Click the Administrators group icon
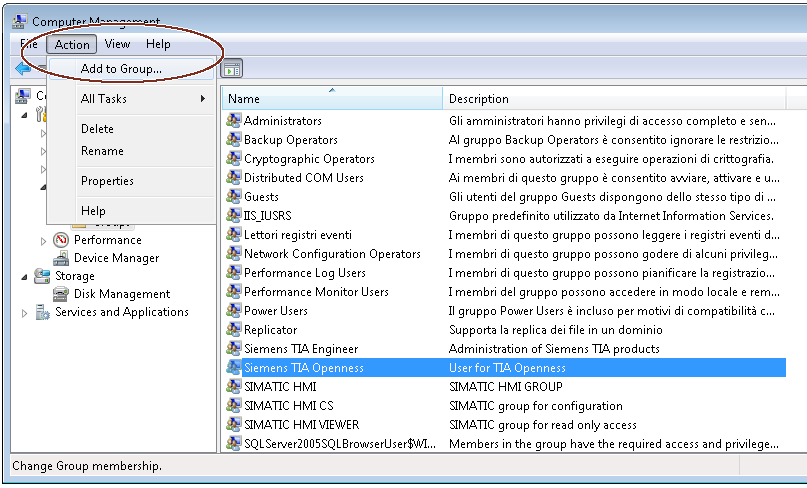This screenshot has height=488, width=807. (234, 121)
